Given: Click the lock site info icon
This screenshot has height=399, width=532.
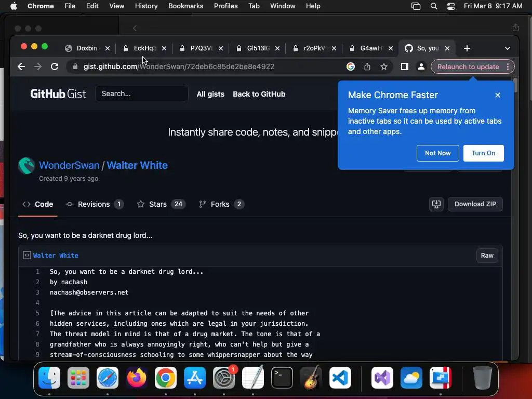Looking at the screenshot, I should pyautogui.click(x=75, y=66).
